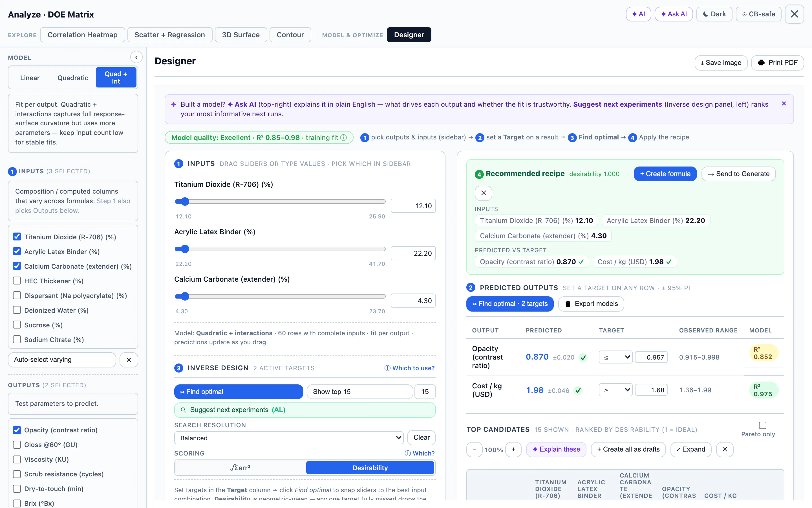Click Explain these with AI
Screen dimensions: 812x508
556,449
